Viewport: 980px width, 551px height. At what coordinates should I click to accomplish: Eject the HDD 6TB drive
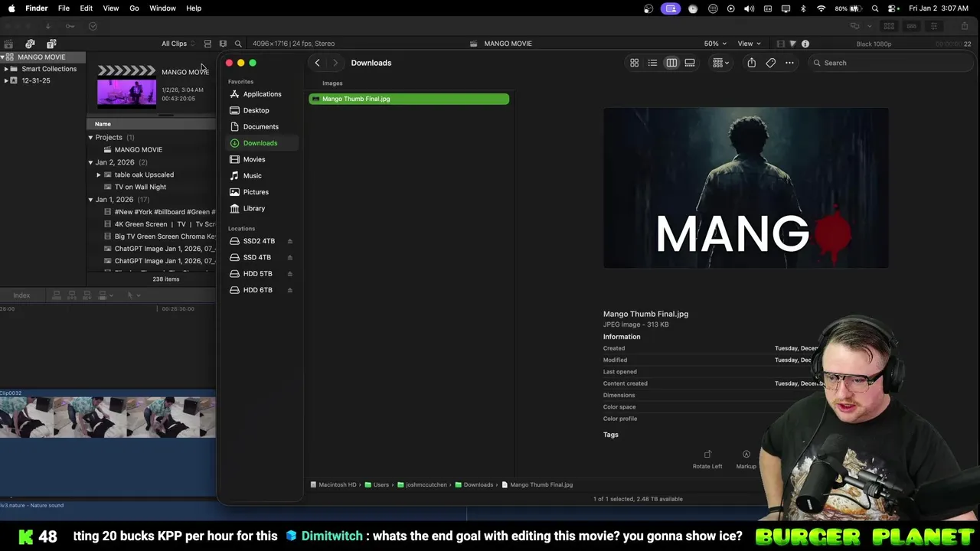(x=289, y=290)
